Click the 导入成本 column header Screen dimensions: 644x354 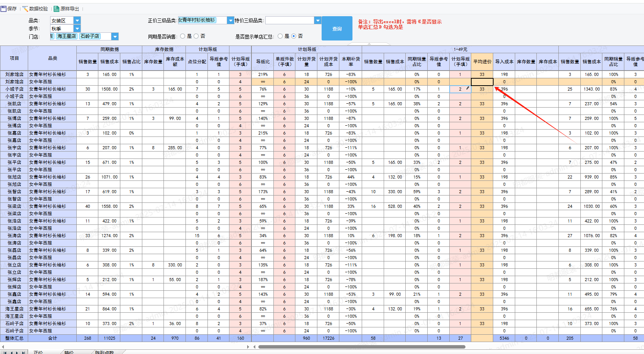[x=504, y=62]
